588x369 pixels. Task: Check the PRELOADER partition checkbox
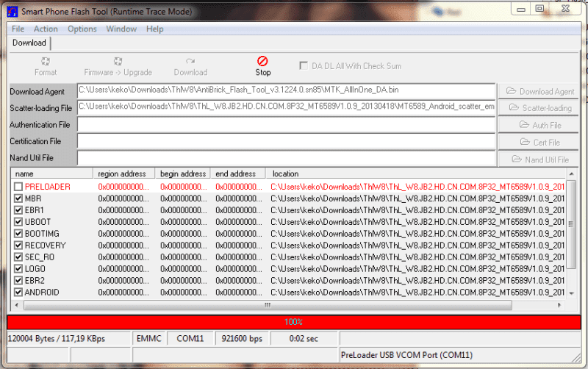pos(18,187)
